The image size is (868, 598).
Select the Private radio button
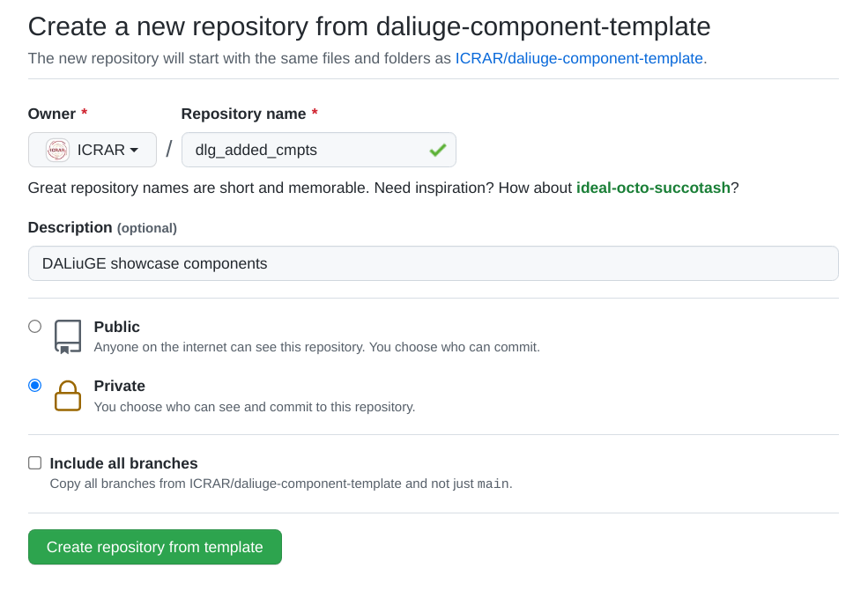pyautogui.click(x=35, y=385)
